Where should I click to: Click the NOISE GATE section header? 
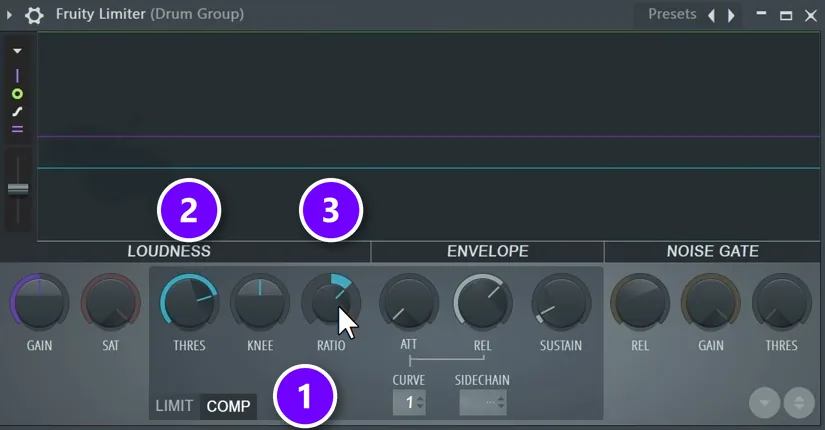(x=712, y=251)
